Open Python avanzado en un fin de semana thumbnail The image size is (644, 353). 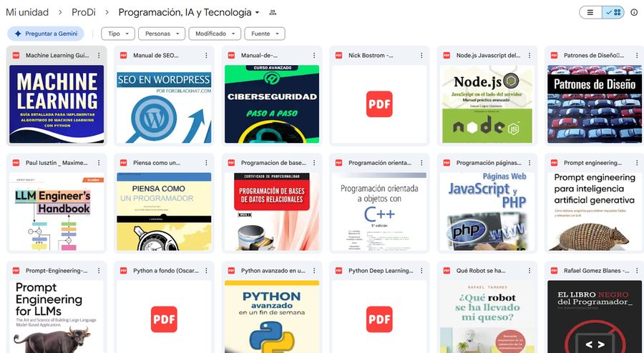[x=272, y=317]
